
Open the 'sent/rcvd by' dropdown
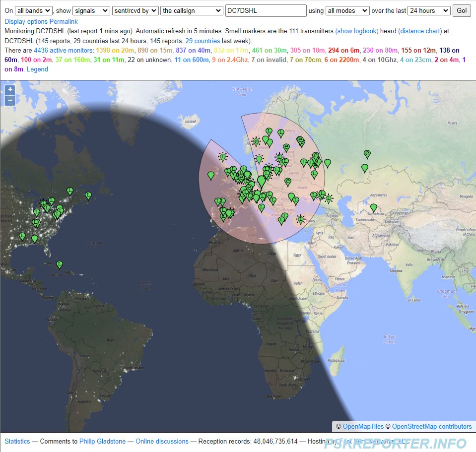(136, 10)
